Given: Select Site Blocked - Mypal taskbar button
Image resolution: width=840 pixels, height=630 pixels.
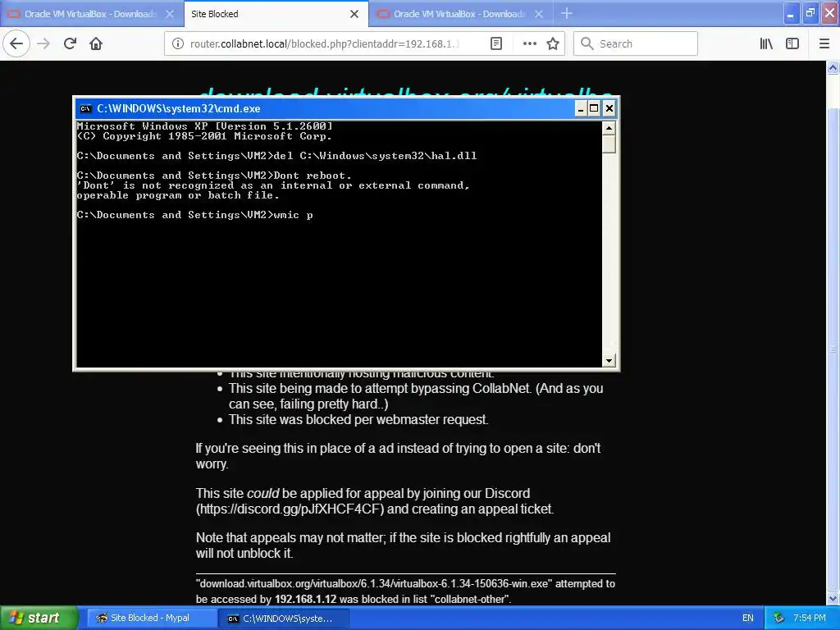Looking at the screenshot, I should pyautogui.click(x=152, y=619).
